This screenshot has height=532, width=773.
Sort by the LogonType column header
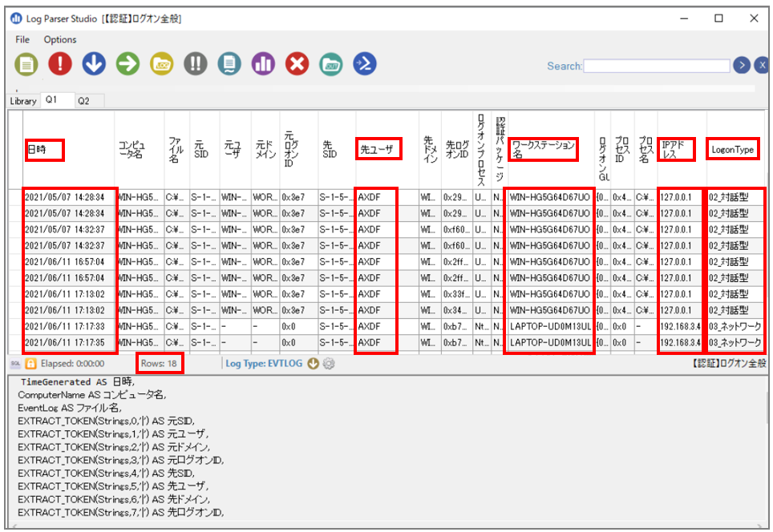tap(733, 150)
